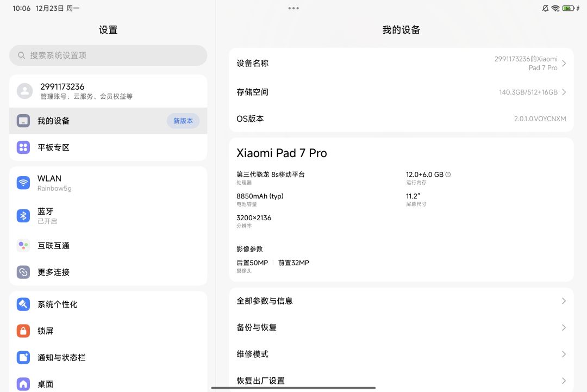Tap the 新版本 update badge
Viewport: 587px width, 392px height.
click(x=183, y=121)
